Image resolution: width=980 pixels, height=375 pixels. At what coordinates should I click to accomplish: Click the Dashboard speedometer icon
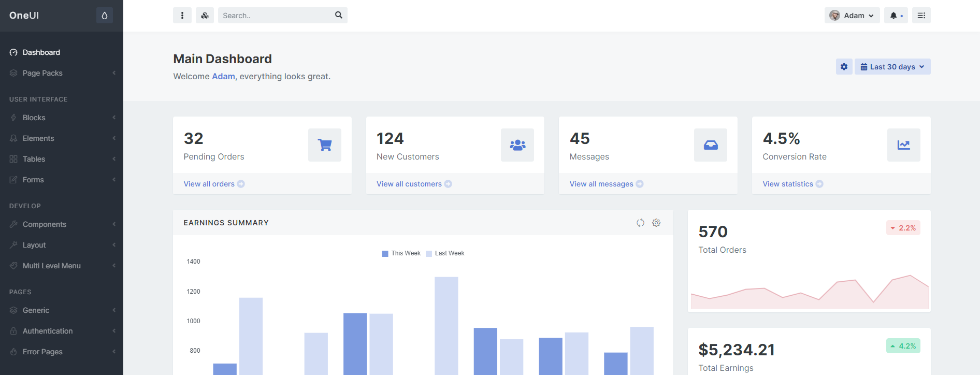point(13,52)
